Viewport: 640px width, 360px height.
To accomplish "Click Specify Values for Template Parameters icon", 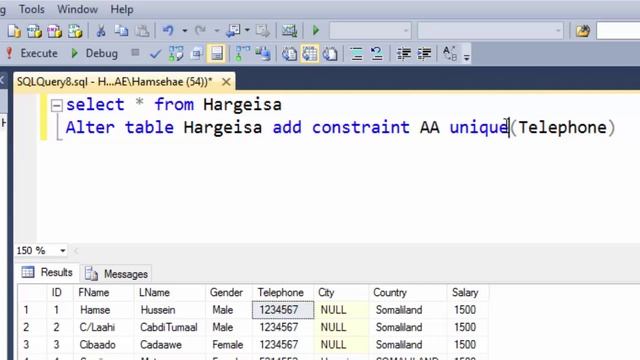I will click(450, 53).
